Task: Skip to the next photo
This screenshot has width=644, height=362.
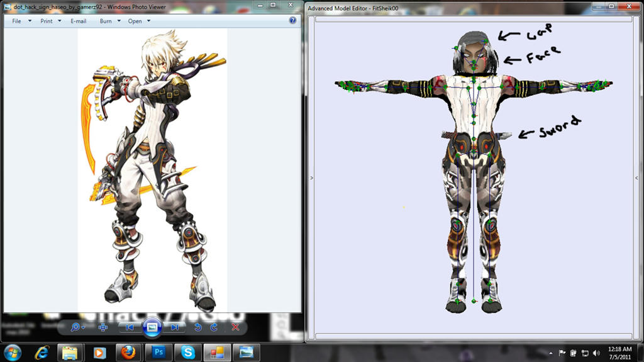Action: pyautogui.click(x=175, y=327)
